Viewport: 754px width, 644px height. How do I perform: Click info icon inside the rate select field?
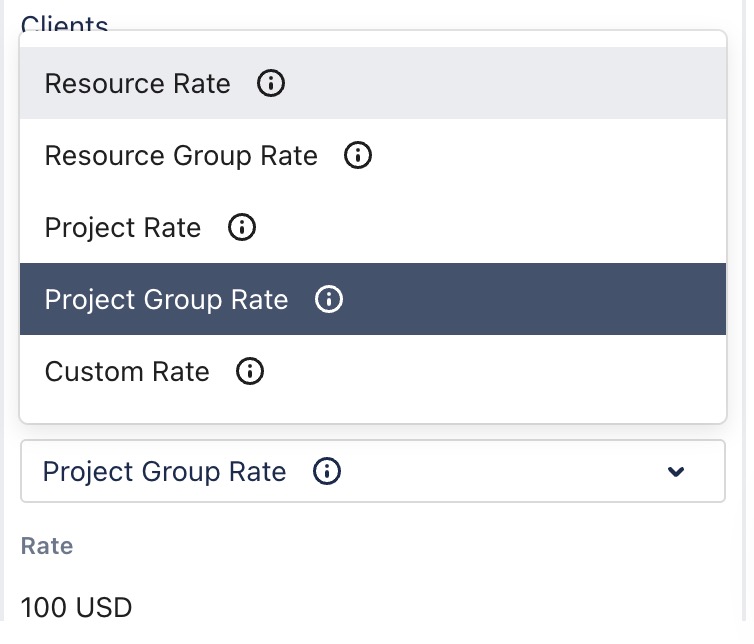pyautogui.click(x=327, y=472)
